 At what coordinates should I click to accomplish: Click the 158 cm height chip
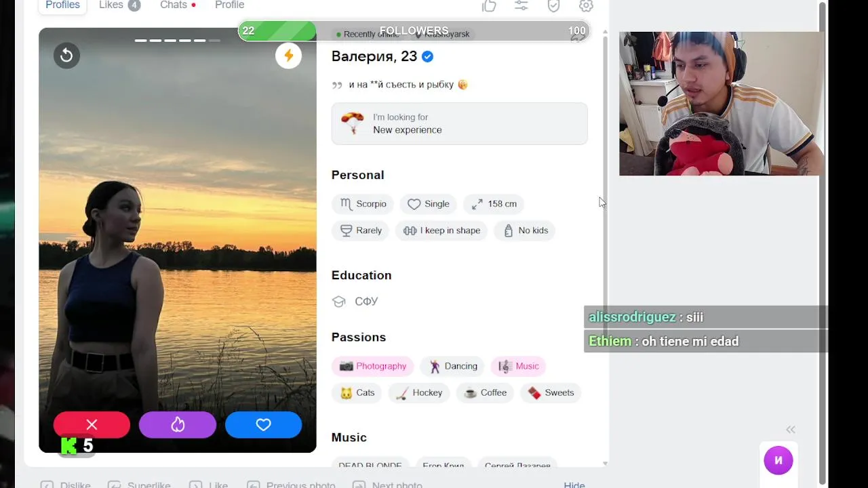[x=494, y=204]
